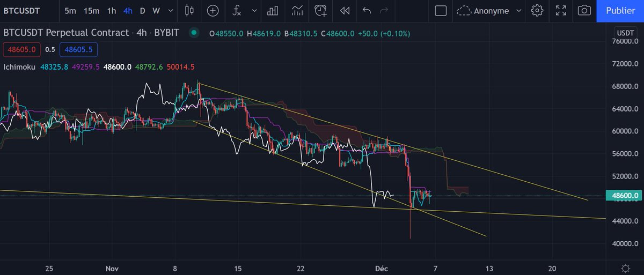The height and width of the screenshot is (275, 644).
Task: Click the upper yellow channel trendline
Action: 393,140
